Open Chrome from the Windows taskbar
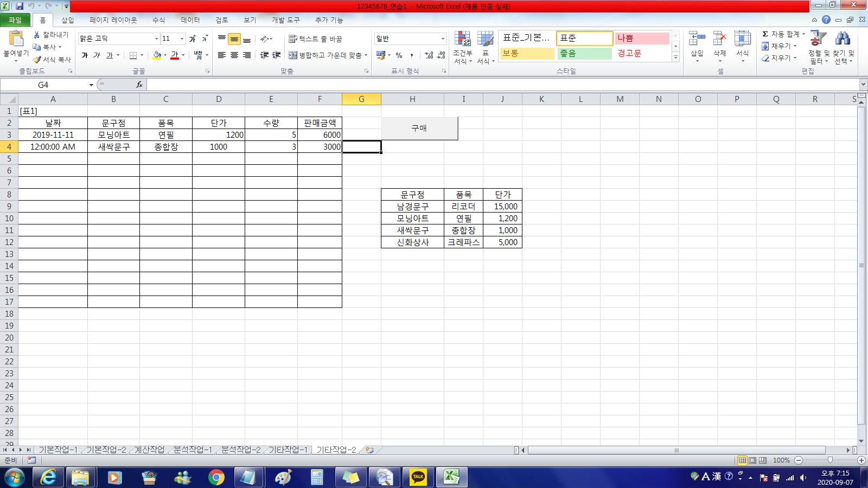The height and width of the screenshot is (488, 868). pos(216,477)
